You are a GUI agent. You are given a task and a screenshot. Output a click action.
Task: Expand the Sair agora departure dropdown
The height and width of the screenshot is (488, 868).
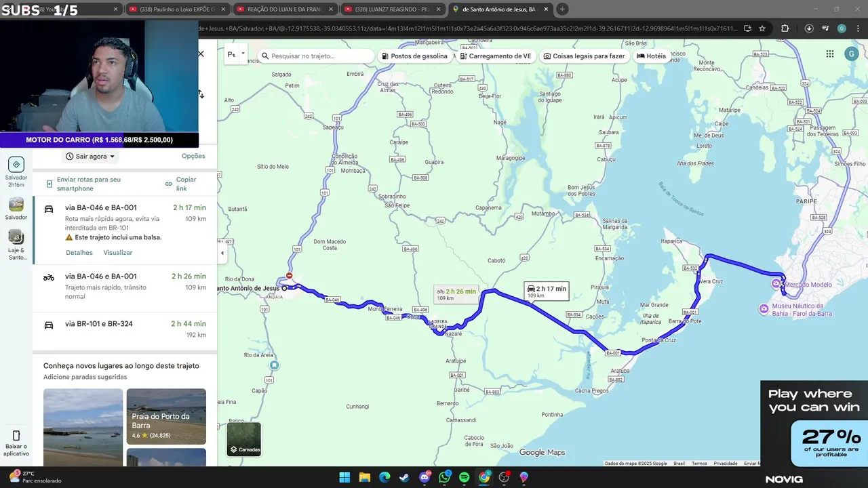91,157
